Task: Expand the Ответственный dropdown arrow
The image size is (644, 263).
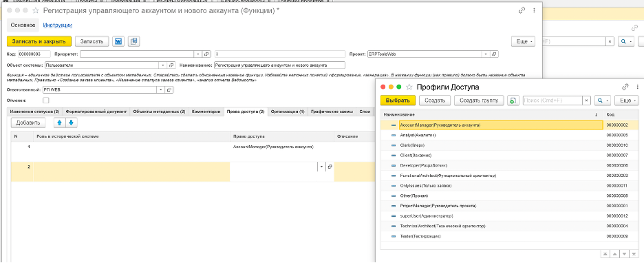Action: (160, 90)
